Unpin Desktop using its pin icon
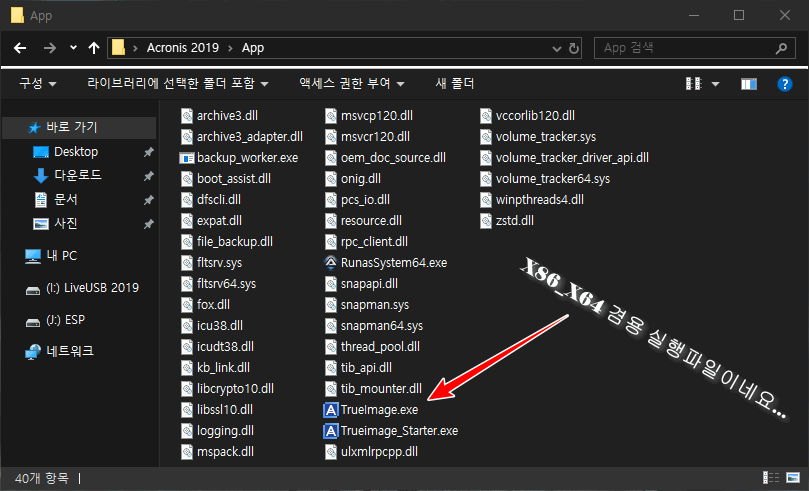The width and height of the screenshot is (809, 491). tap(149, 152)
